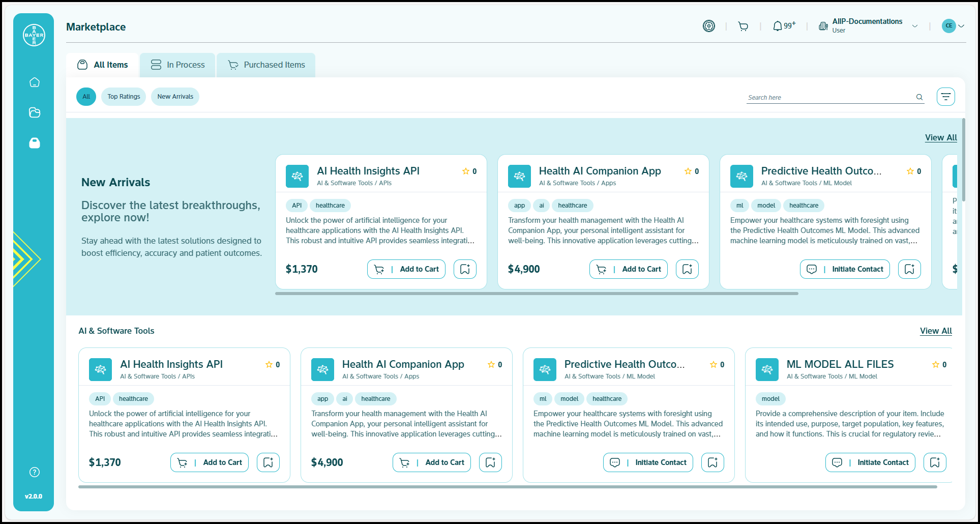The width and height of the screenshot is (980, 524).
Task: Click the search magnifier icon
Action: coord(919,97)
